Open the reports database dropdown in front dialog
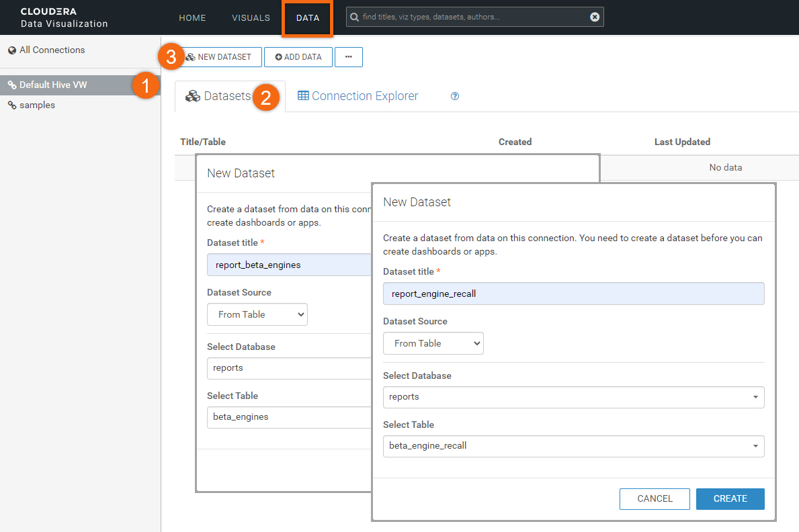This screenshot has height=532, width=799. (x=573, y=397)
